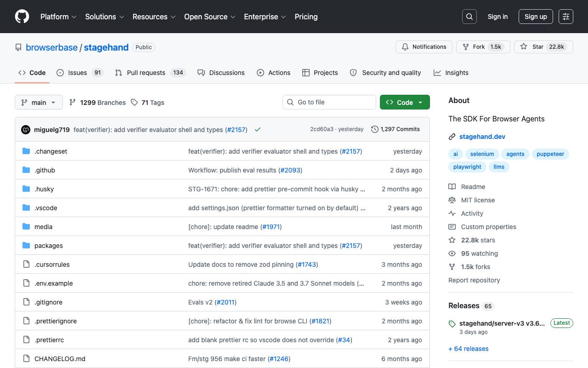The width and height of the screenshot is (588, 368).
Task: View the 22.8k stars link
Action: (472, 240)
